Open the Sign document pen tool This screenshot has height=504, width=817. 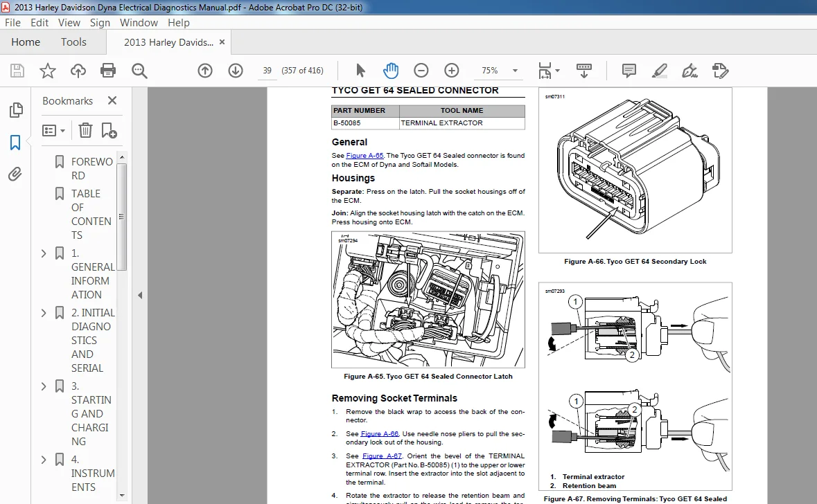coord(690,71)
